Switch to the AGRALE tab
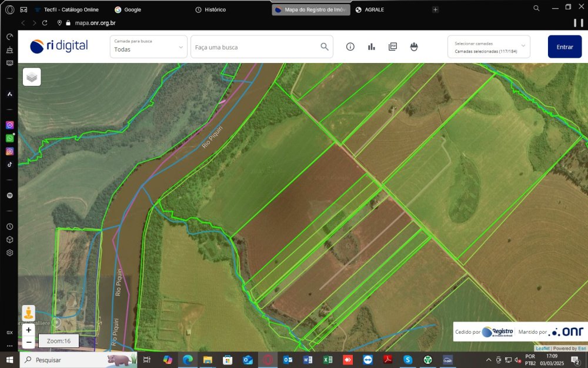The image size is (588, 368). tap(374, 9)
